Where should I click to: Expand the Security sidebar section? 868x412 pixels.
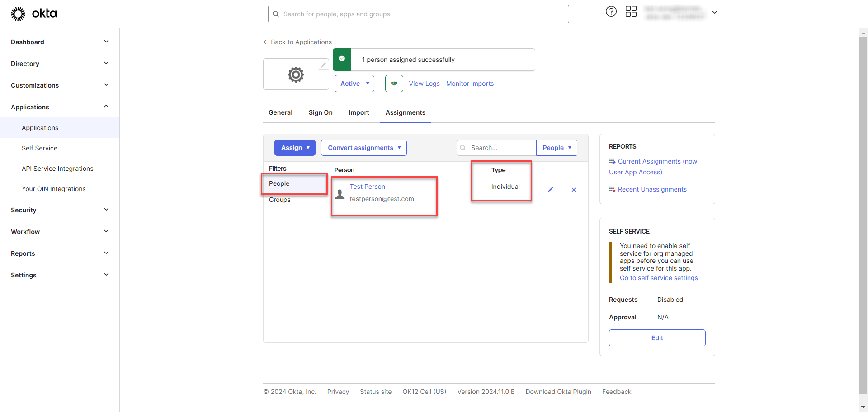coord(60,210)
